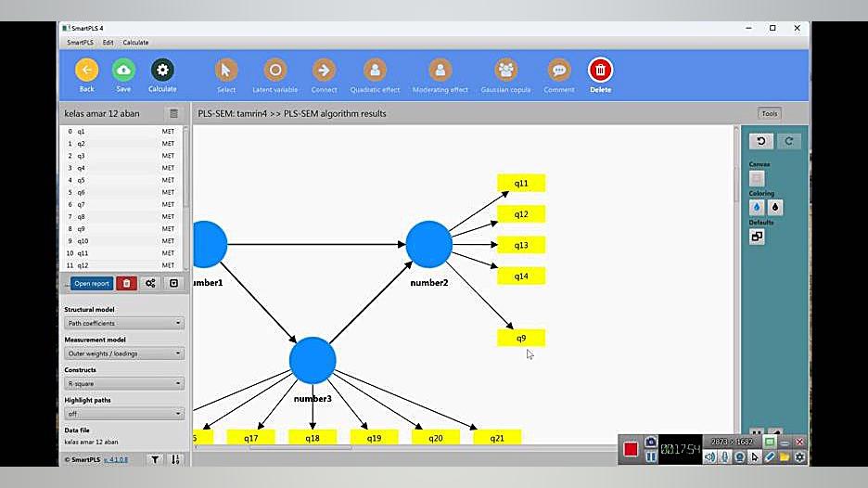Set fill color with blue droplet
This screenshot has width=868, height=488.
tap(757, 207)
